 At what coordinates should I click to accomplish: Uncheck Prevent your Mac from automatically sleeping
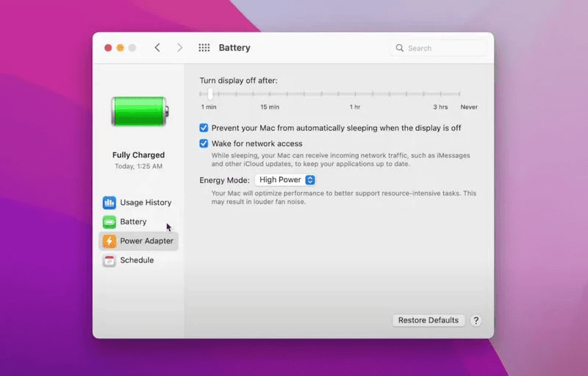click(x=204, y=128)
